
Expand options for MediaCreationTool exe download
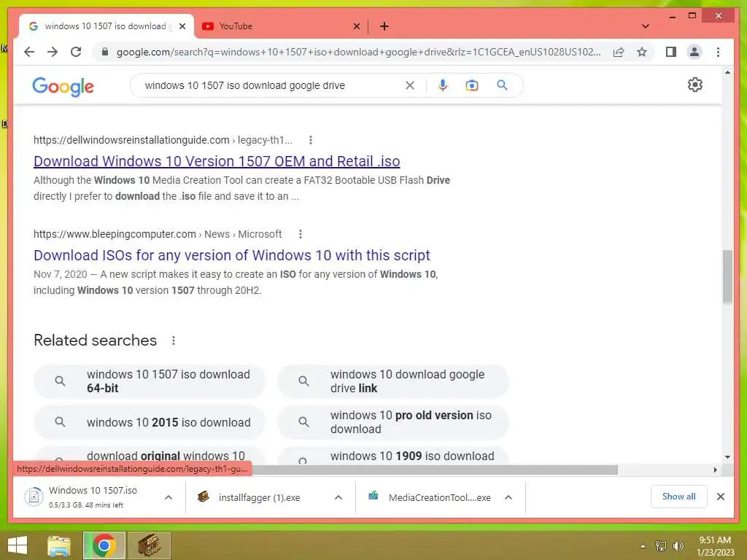pos(508,497)
